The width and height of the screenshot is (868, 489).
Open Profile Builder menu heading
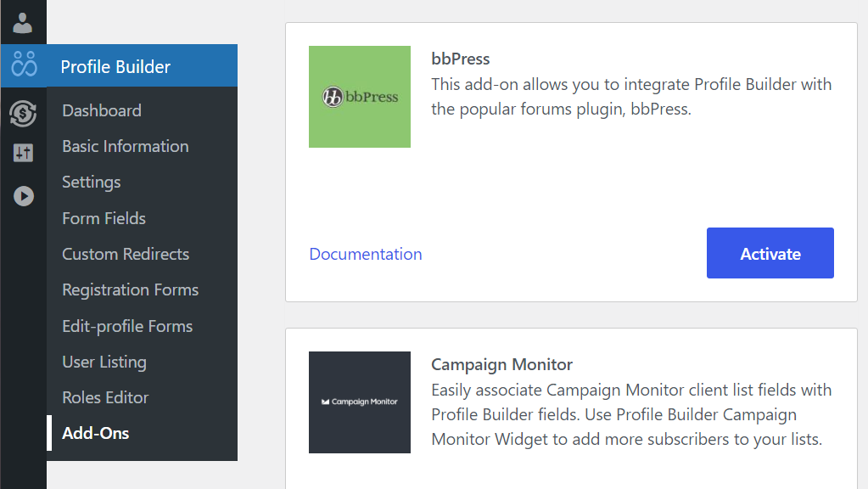point(115,66)
